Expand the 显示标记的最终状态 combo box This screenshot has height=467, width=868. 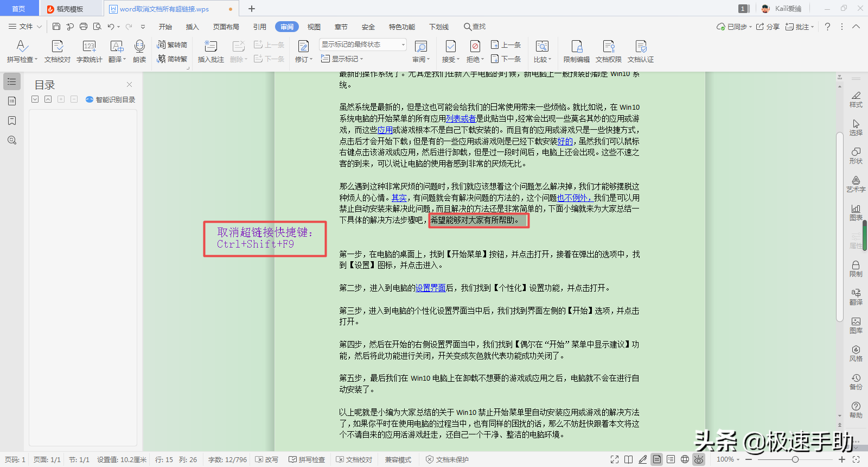pyautogui.click(x=363, y=45)
